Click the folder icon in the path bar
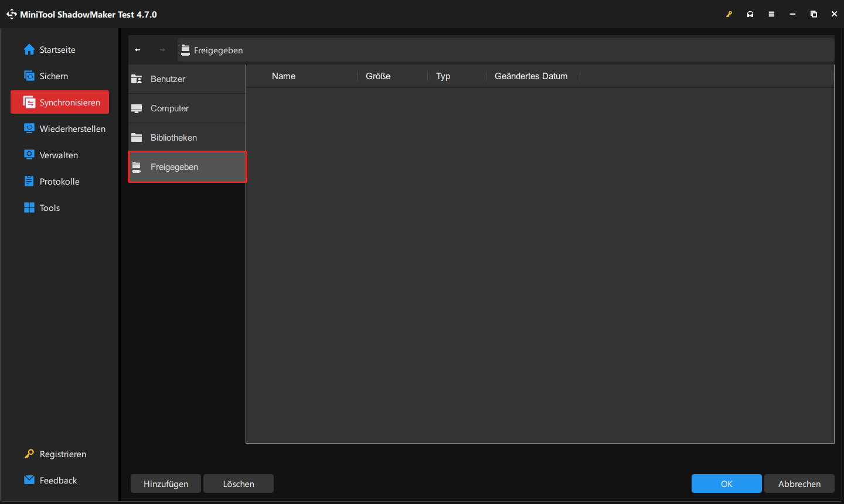 (186, 50)
